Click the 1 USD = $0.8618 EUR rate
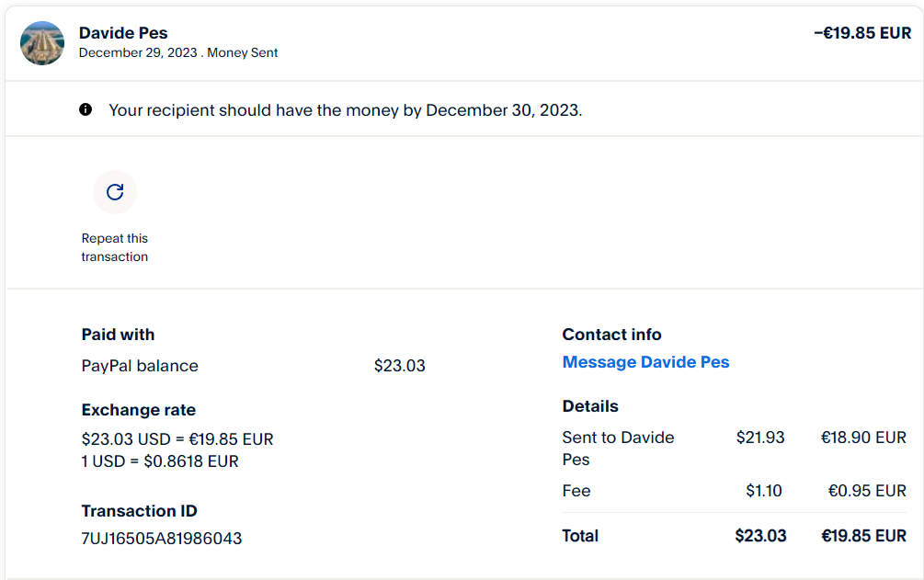 [x=160, y=461]
